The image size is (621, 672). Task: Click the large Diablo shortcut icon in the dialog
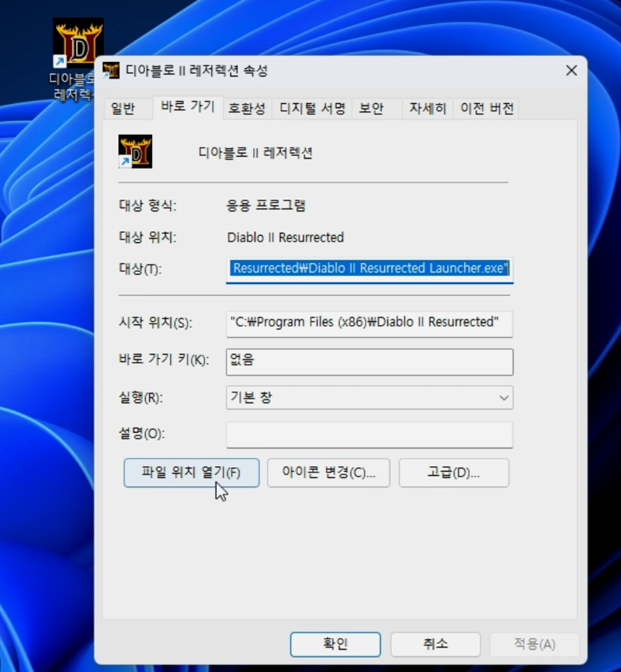pyautogui.click(x=135, y=152)
